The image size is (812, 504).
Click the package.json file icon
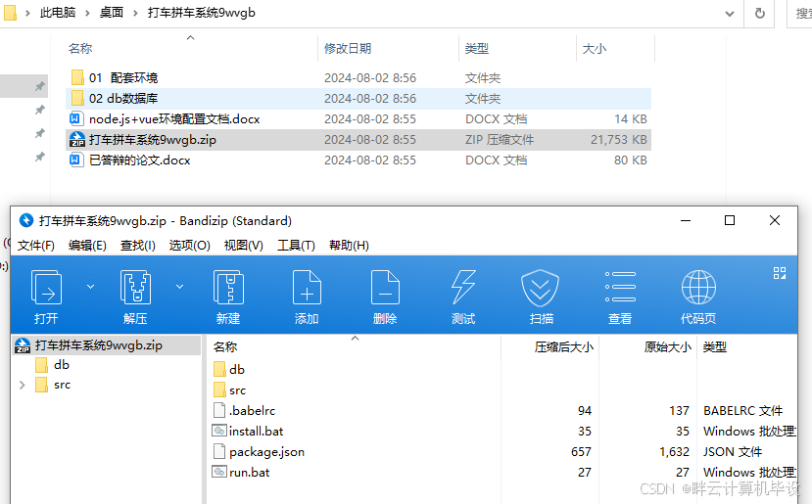(219, 451)
